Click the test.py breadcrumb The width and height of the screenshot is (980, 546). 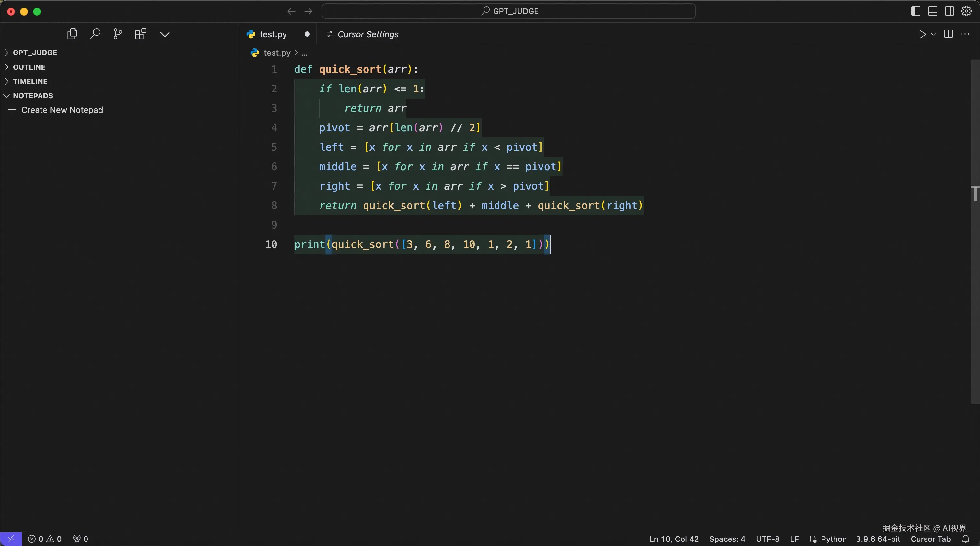point(276,53)
